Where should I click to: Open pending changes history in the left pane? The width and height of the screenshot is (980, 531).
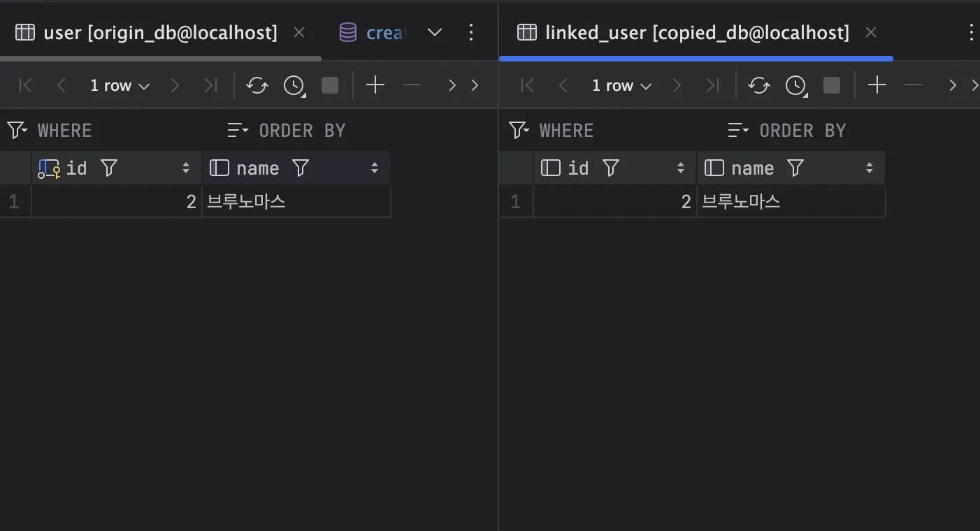tap(294, 85)
